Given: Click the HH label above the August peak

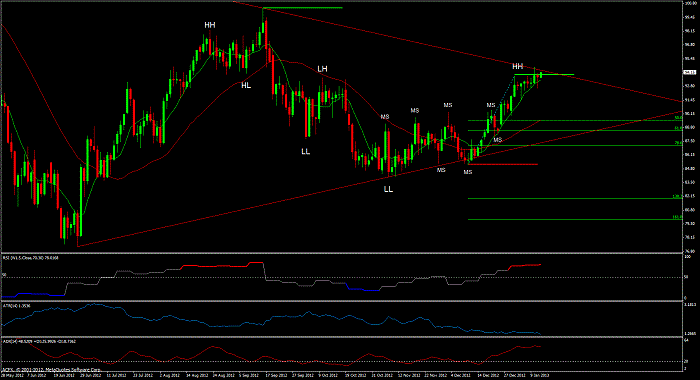Looking at the screenshot, I should pos(210,25).
